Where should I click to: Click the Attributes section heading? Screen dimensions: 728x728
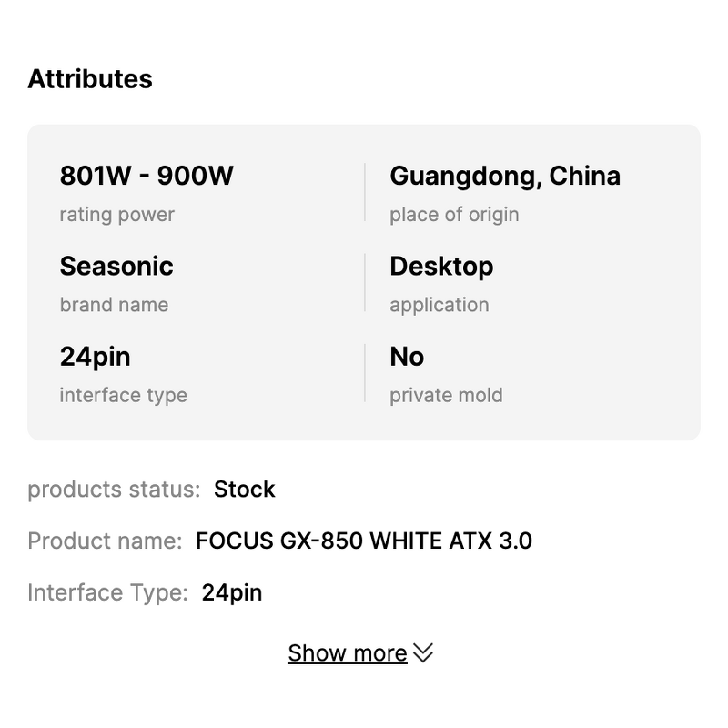pos(91,79)
